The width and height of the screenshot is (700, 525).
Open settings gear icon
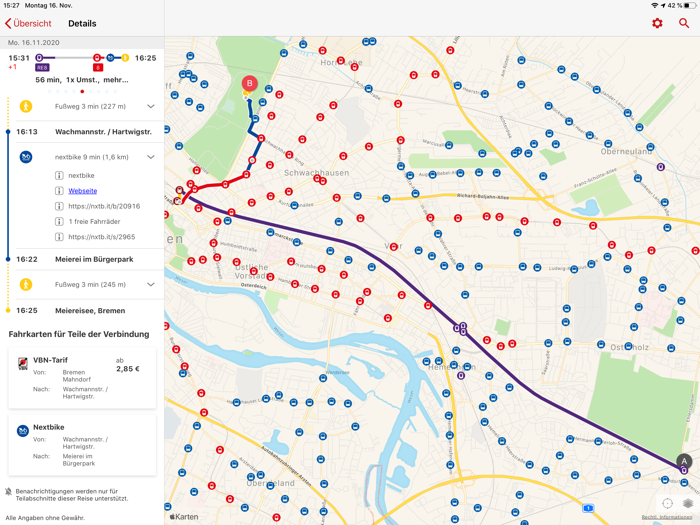pyautogui.click(x=657, y=23)
